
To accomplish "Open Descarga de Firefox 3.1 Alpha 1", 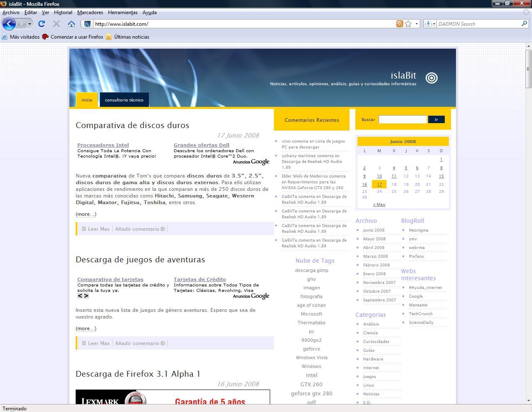I will tap(138, 374).
